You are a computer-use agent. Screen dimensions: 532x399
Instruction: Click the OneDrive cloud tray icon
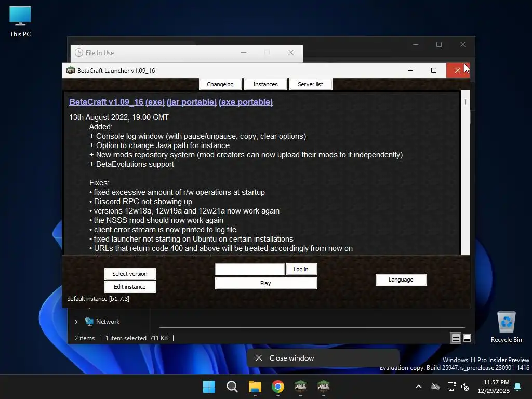click(435, 387)
